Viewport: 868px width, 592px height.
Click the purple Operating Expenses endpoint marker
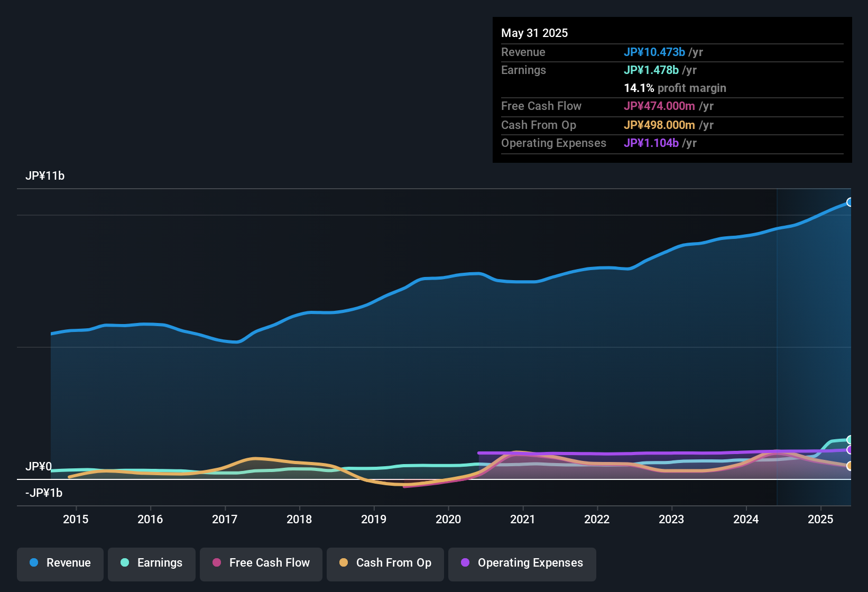(850, 450)
